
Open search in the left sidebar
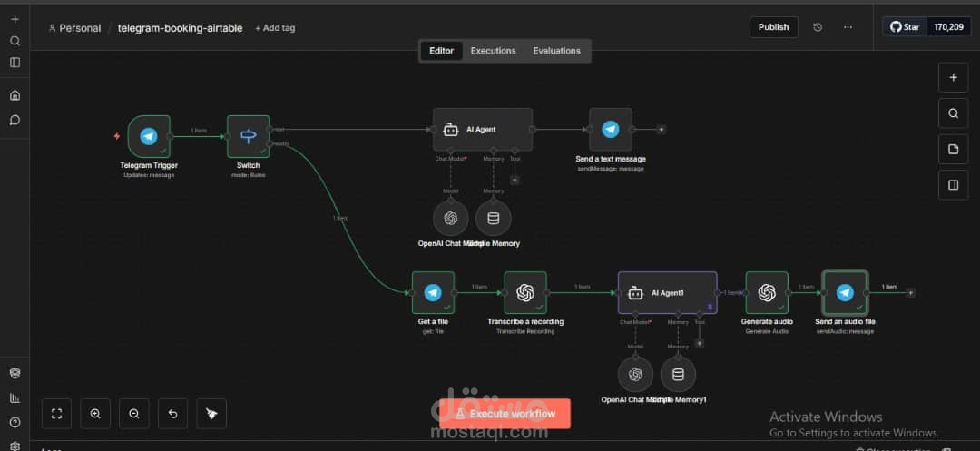pos(15,41)
